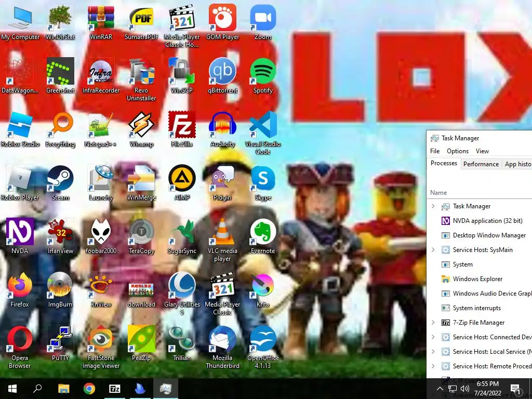532x399 pixels.
Task: Open the volume control in tray
Action: coord(465,389)
